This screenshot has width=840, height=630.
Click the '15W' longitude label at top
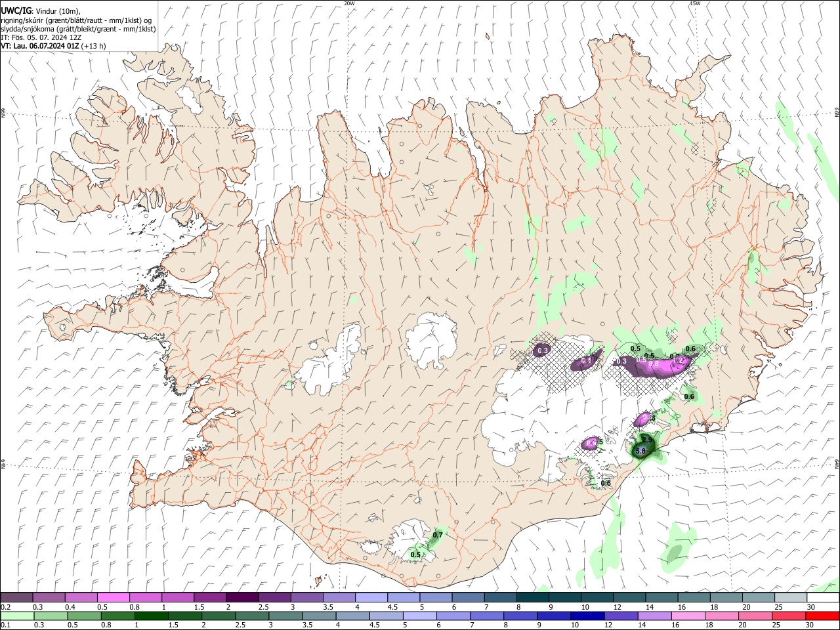click(695, 3)
